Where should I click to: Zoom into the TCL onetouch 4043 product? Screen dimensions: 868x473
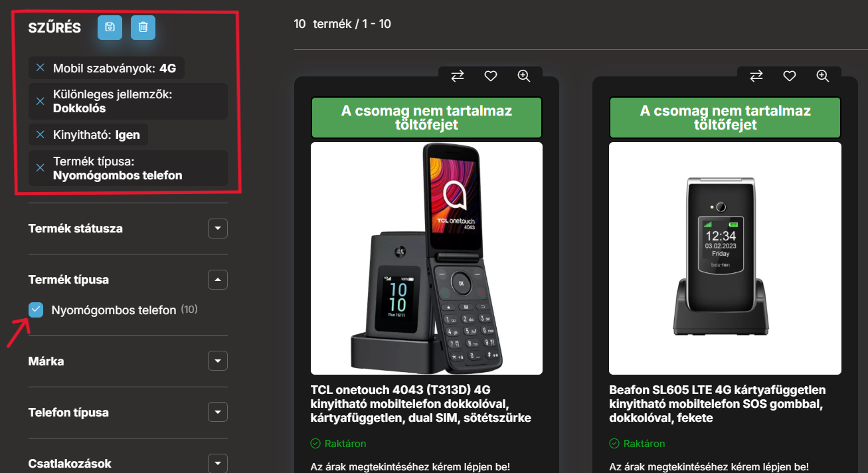point(524,76)
